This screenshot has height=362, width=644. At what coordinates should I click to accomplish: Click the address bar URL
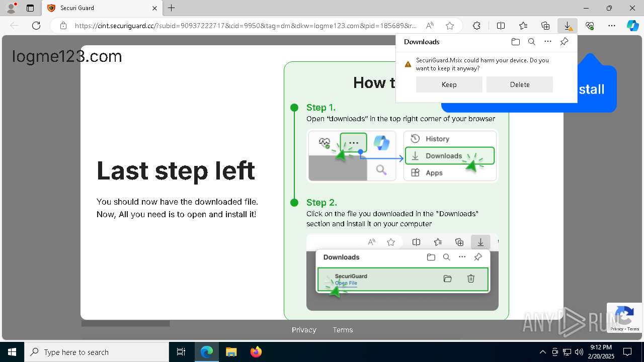point(246,26)
